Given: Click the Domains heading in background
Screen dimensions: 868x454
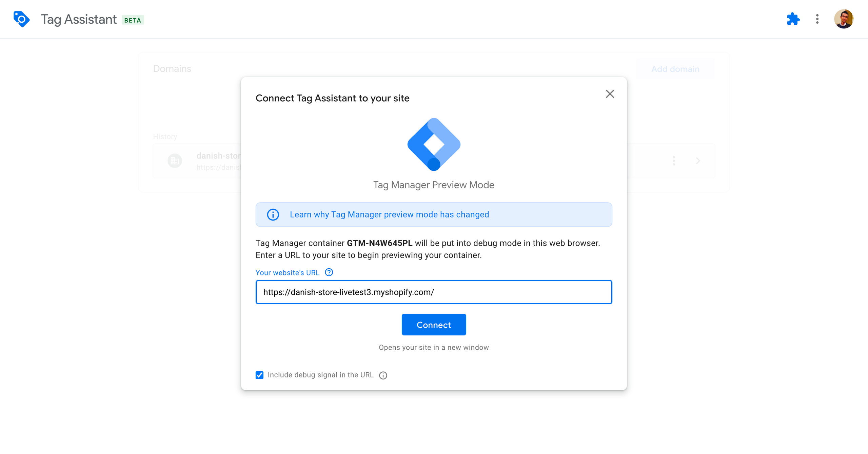Looking at the screenshot, I should 172,69.
